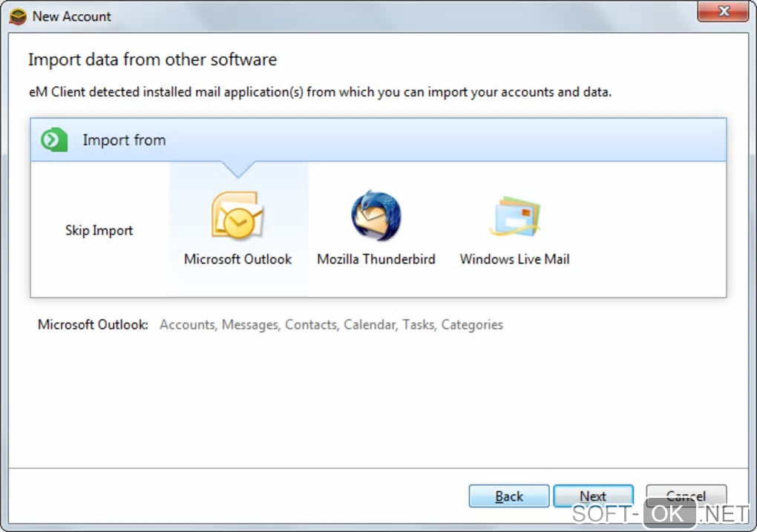Choose the Mozilla Thunderbird icon

(x=376, y=215)
